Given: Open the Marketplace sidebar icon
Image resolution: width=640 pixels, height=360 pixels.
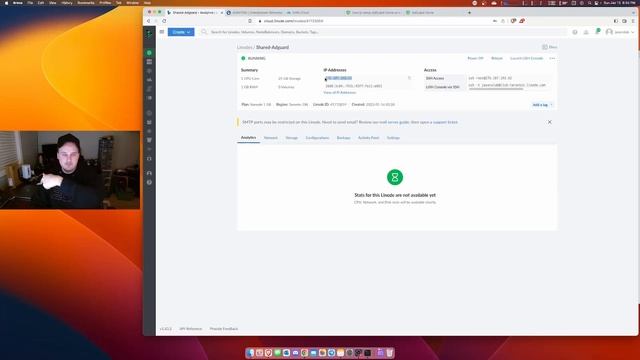Looking at the screenshot, I should pyautogui.click(x=149, y=158).
